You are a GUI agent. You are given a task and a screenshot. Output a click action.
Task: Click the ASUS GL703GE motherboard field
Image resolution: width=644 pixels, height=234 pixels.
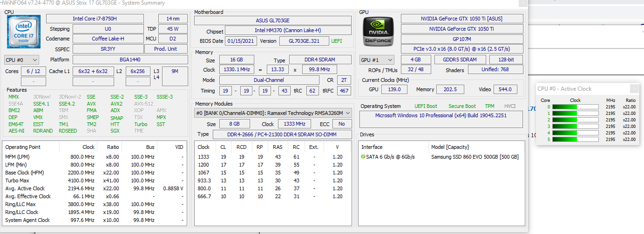(x=273, y=20)
